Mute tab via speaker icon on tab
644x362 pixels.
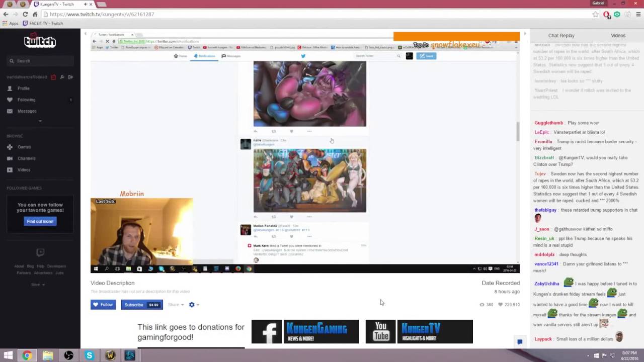(x=86, y=4)
